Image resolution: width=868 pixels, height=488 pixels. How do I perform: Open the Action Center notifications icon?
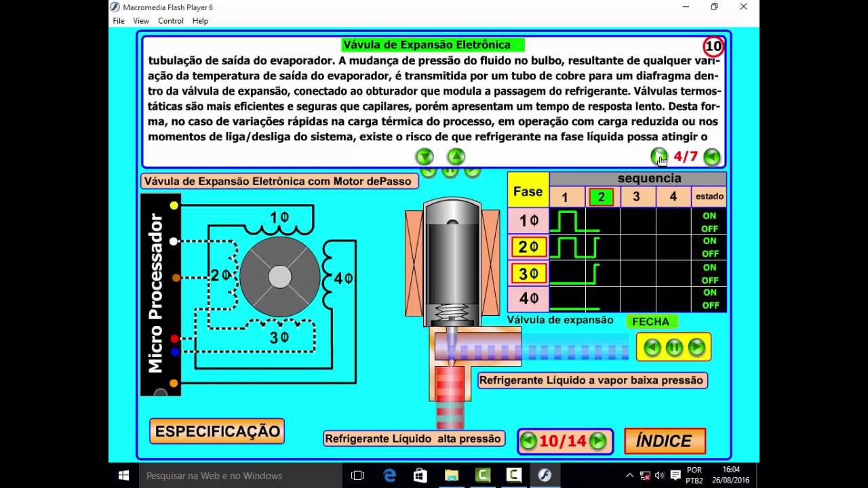[x=675, y=475]
